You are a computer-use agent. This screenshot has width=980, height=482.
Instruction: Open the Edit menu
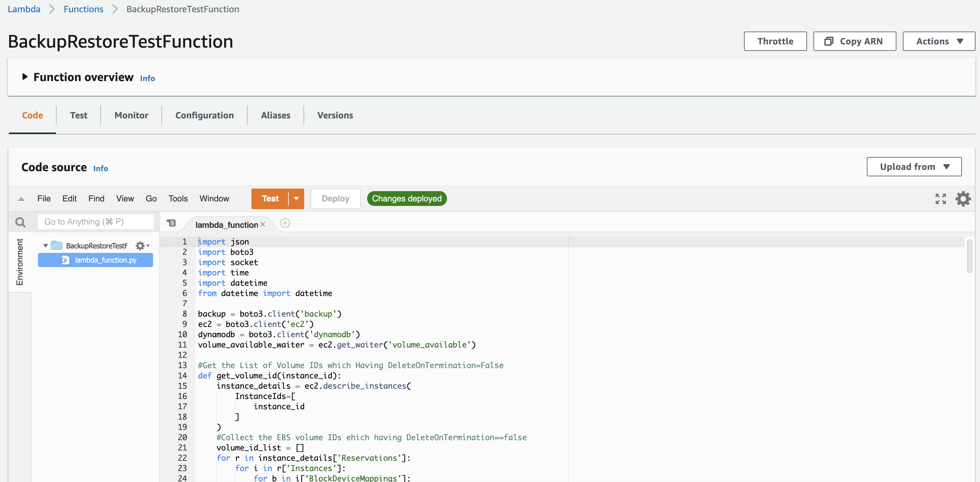coord(69,199)
